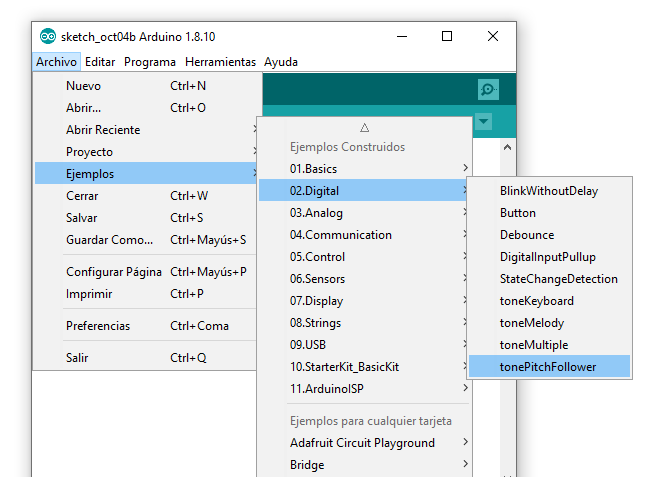Open Preferencias from Archivo menu
659x477 pixels.
(x=146, y=326)
